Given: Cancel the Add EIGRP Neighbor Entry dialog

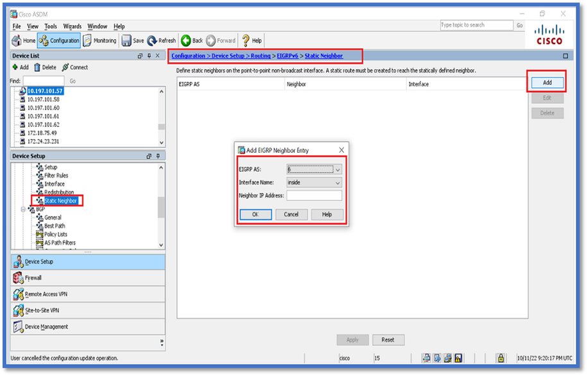Looking at the screenshot, I should pyautogui.click(x=291, y=215).
